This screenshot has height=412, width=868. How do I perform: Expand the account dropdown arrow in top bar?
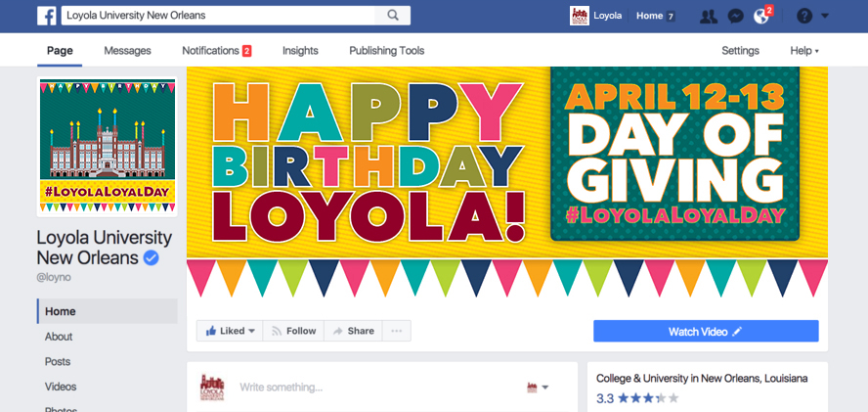(x=825, y=16)
